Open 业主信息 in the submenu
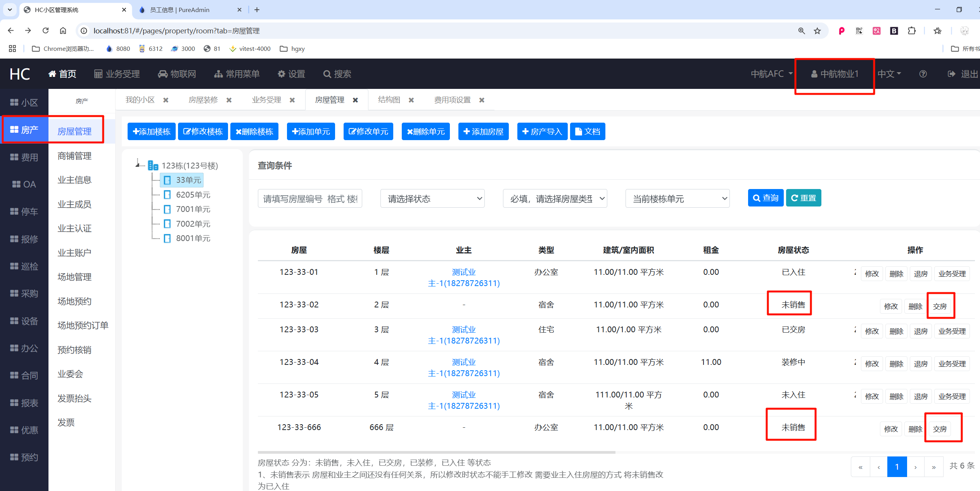 click(x=74, y=180)
